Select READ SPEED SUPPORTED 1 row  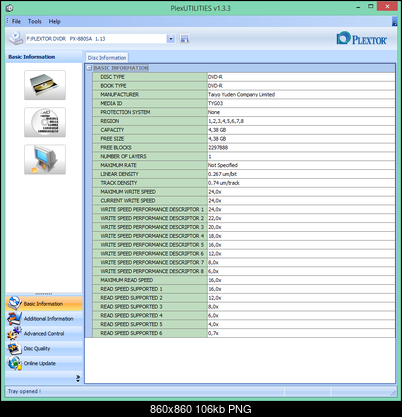click(244, 289)
